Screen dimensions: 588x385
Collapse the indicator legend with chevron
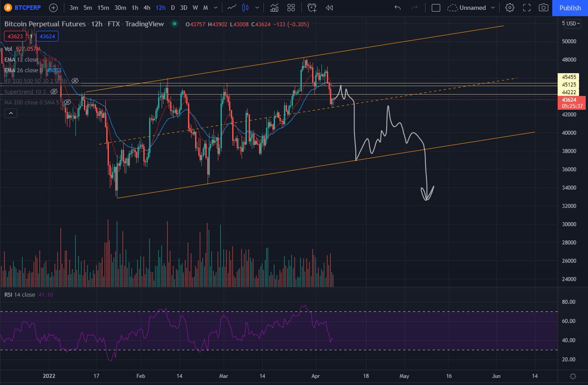click(x=11, y=113)
